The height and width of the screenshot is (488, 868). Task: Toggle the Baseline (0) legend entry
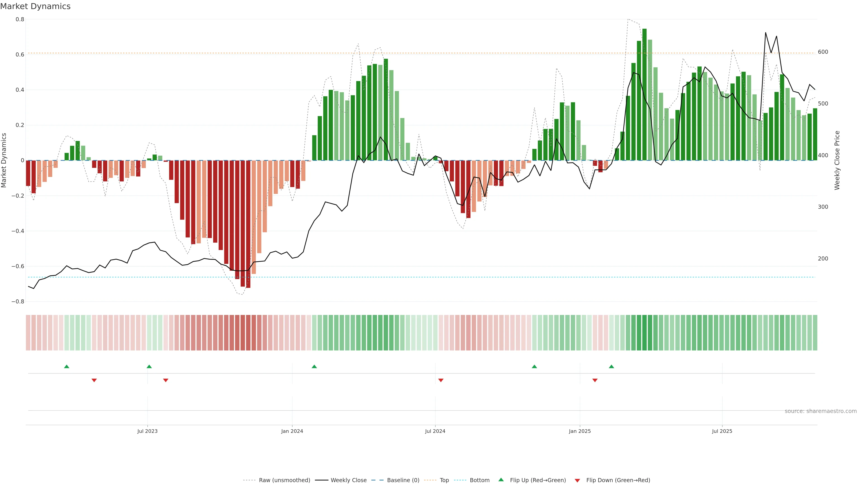click(403, 480)
